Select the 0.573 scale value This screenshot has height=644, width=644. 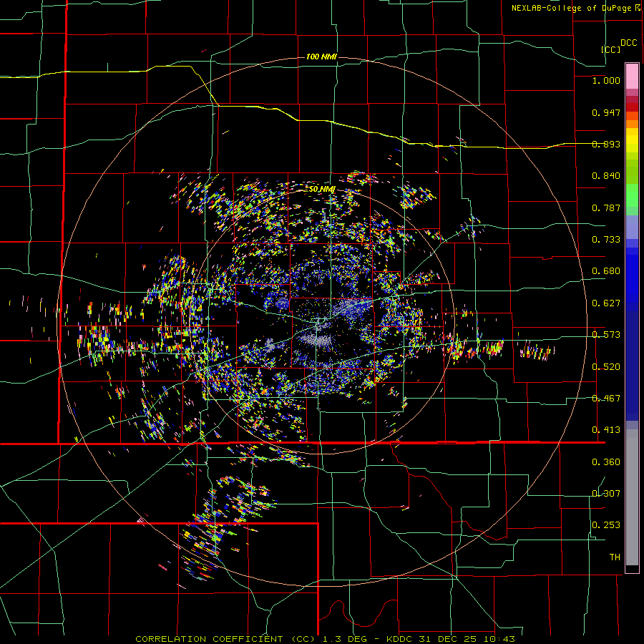(x=606, y=335)
